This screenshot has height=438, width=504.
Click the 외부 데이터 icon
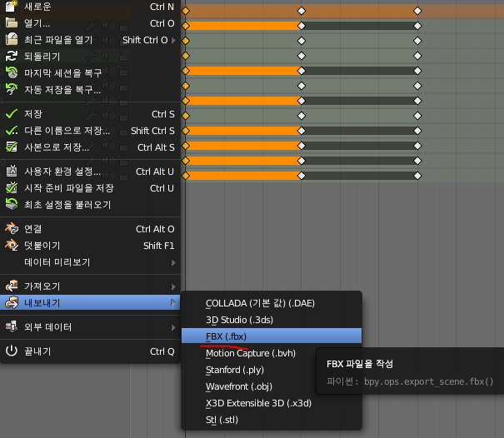[12, 326]
